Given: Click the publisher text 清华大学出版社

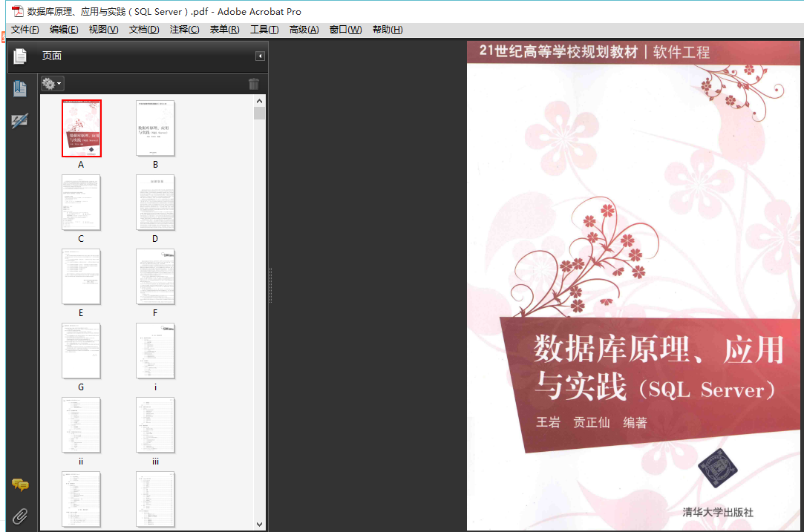Looking at the screenshot, I should [718, 512].
